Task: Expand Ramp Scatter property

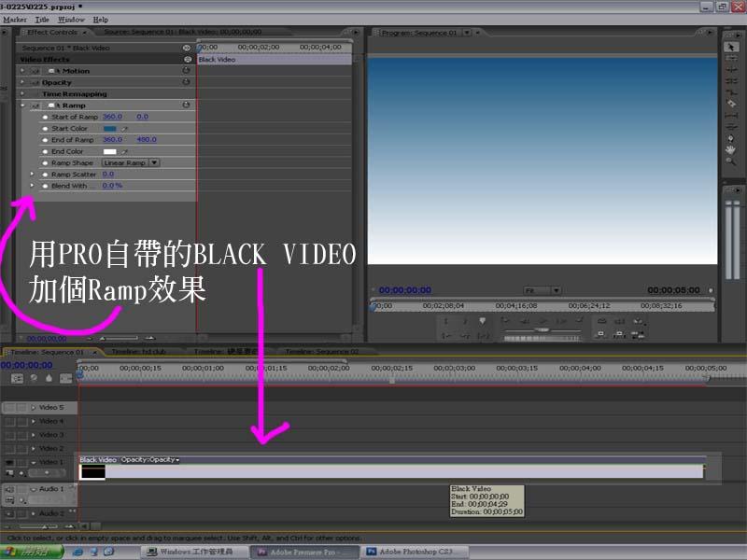Action: pos(33,175)
